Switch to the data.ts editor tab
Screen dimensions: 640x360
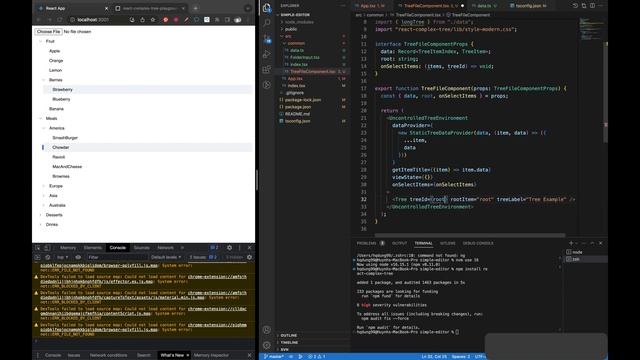click(484, 6)
